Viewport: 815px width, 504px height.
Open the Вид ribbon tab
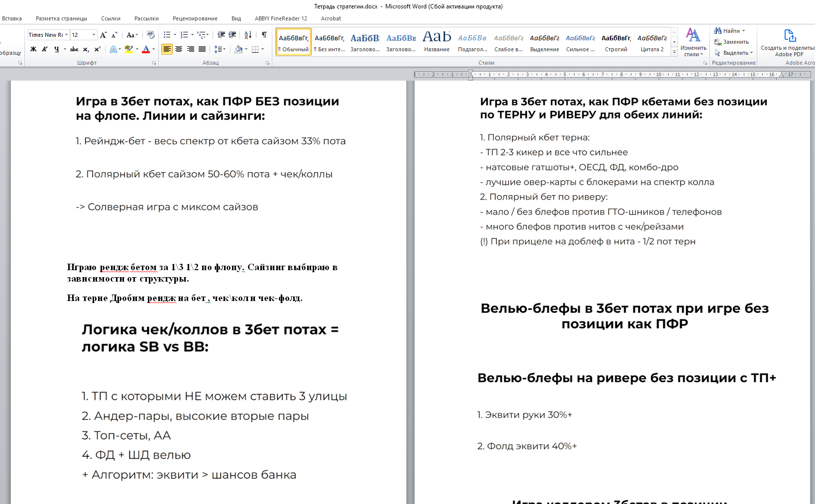click(x=236, y=18)
